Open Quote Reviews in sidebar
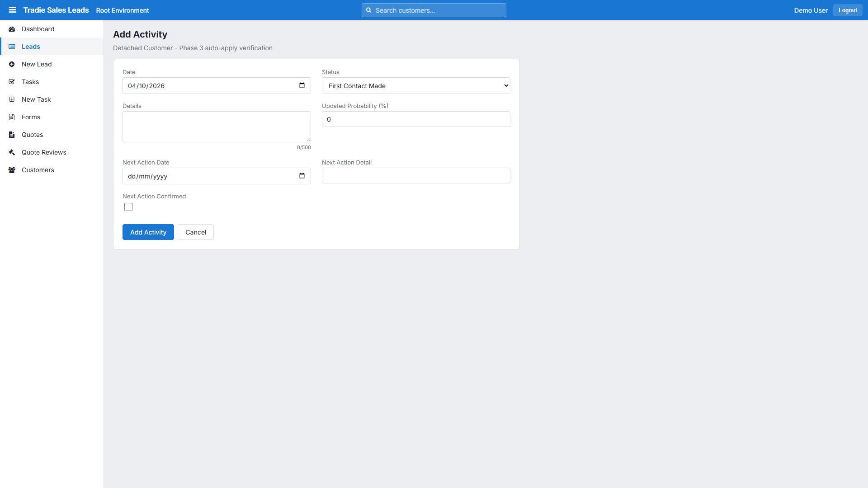The height and width of the screenshot is (488, 868). coord(52,152)
